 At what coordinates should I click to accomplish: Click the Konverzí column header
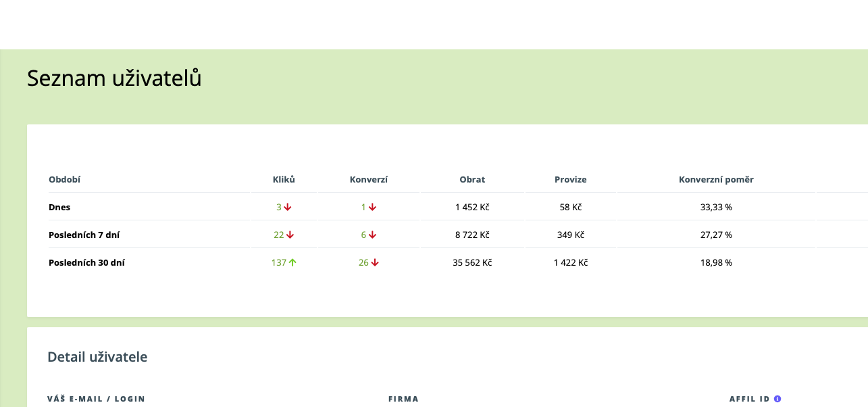(x=369, y=179)
